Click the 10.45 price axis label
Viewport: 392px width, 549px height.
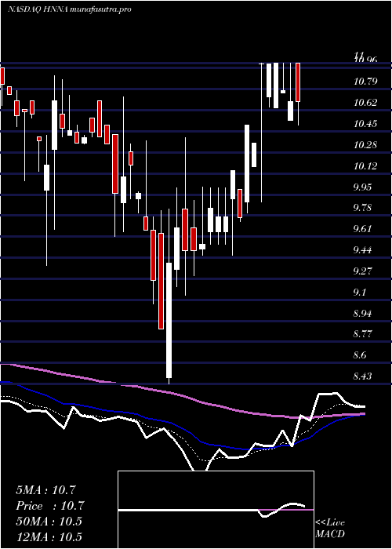point(365,124)
